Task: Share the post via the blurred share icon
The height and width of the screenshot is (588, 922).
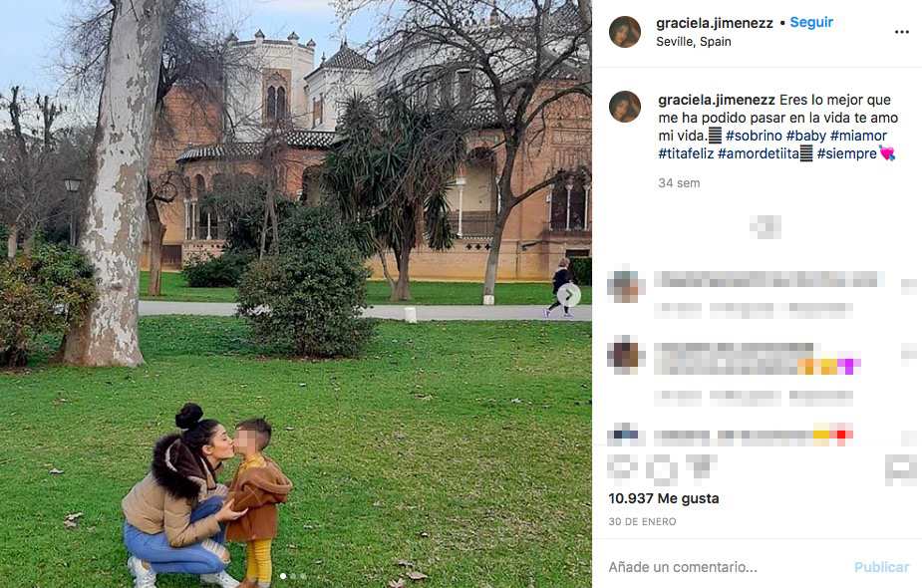Action: (700, 467)
